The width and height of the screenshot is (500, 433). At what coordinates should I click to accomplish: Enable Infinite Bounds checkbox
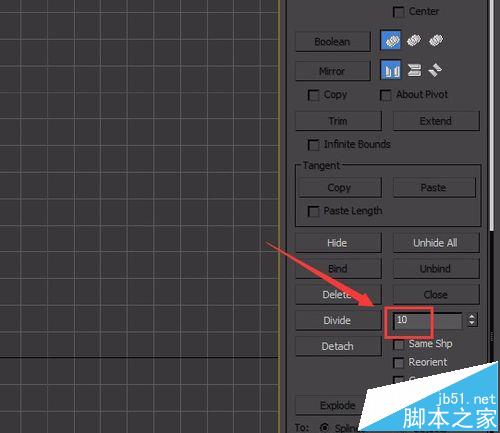point(313,145)
